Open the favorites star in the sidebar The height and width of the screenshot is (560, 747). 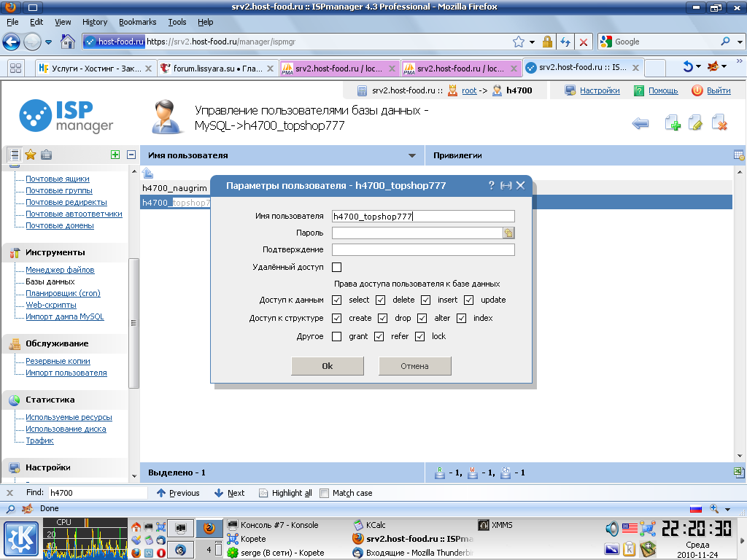(x=31, y=155)
